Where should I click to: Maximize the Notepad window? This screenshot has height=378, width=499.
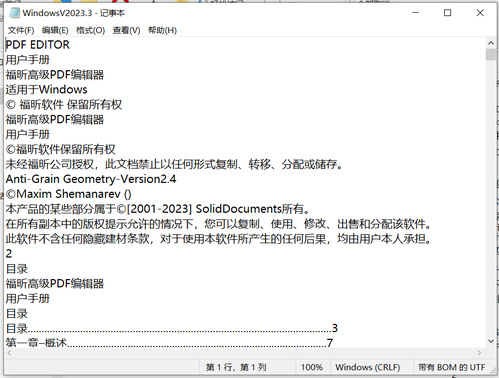pos(448,13)
